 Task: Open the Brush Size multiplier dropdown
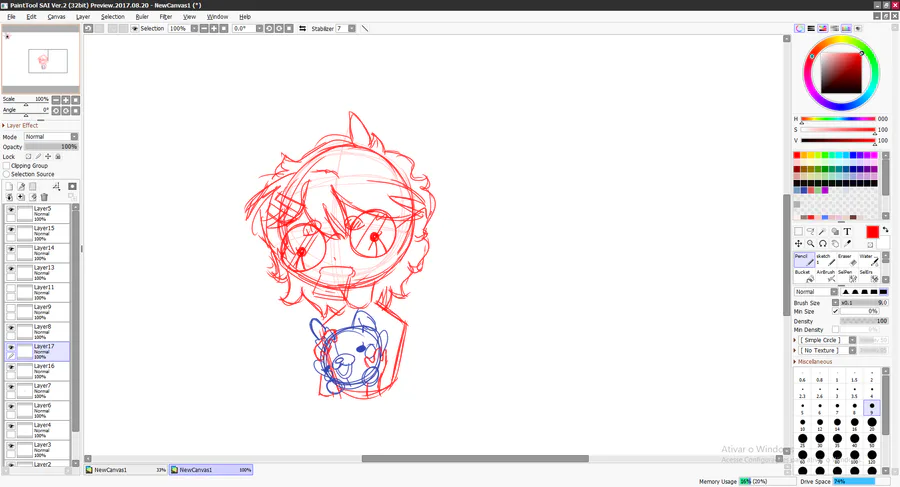[835, 303]
